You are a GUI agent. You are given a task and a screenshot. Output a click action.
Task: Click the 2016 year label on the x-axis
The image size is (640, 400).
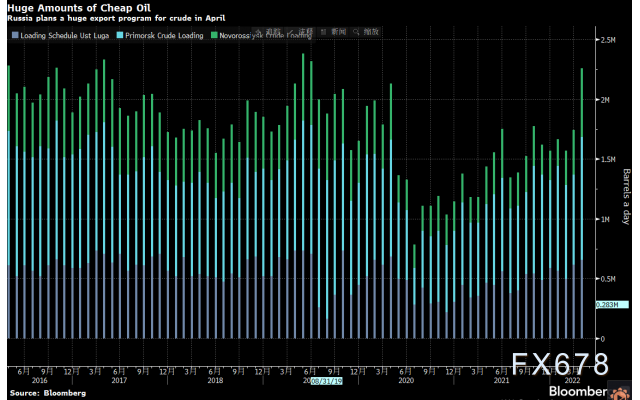pos(40,380)
